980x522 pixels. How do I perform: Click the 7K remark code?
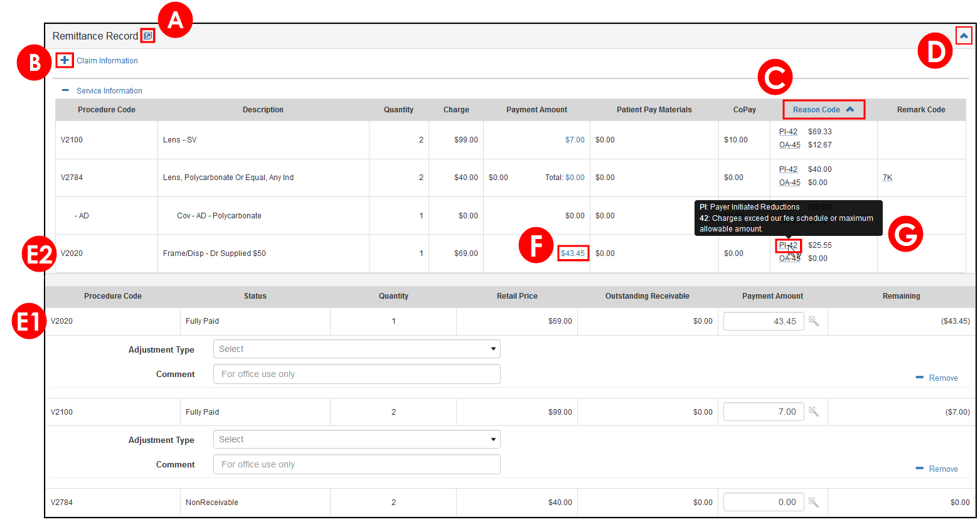click(x=887, y=178)
